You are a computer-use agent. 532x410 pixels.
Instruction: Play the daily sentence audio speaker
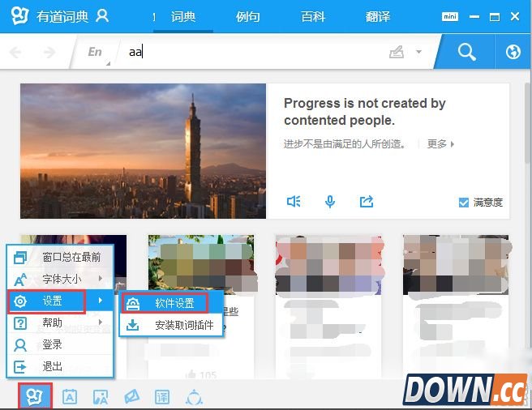pos(294,202)
